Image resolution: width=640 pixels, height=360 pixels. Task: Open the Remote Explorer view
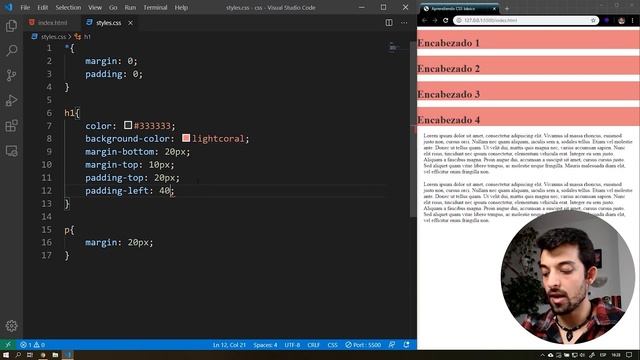[11, 151]
